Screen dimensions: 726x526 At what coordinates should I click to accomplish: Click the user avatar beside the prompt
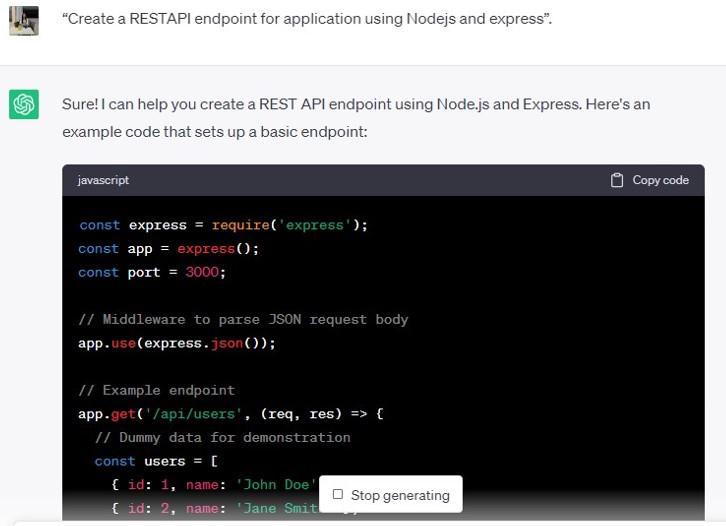pyautogui.click(x=24, y=20)
